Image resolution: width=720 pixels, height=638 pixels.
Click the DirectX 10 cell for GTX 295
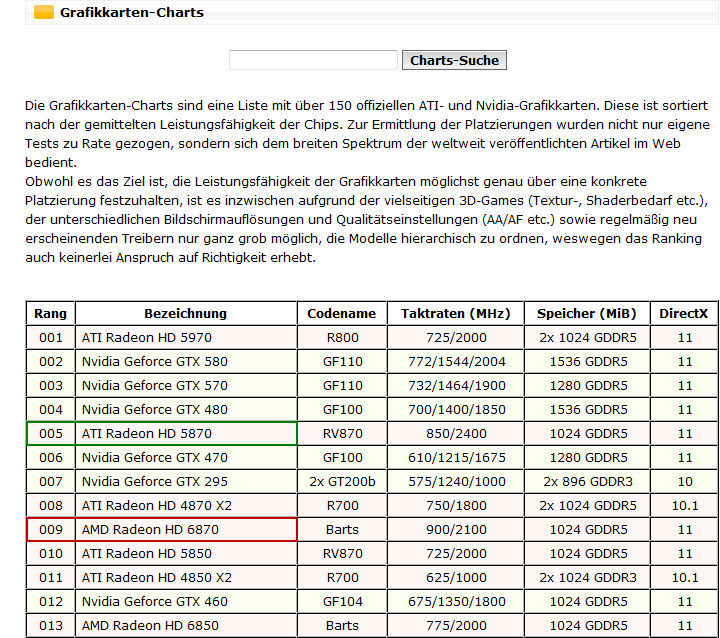click(x=684, y=481)
